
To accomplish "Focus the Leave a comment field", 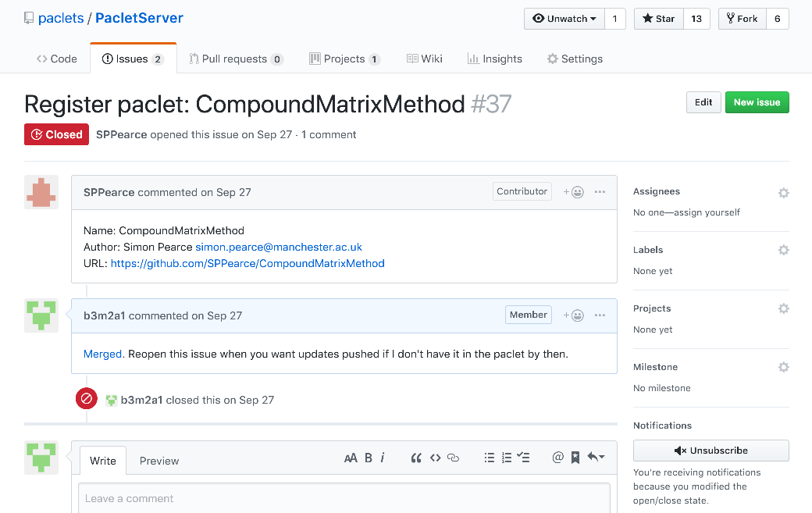I will pyautogui.click(x=344, y=498).
